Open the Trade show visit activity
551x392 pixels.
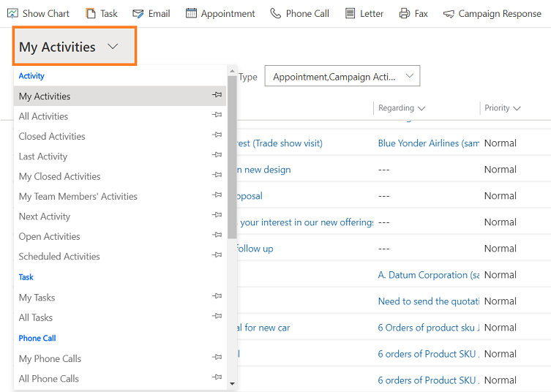coord(280,143)
